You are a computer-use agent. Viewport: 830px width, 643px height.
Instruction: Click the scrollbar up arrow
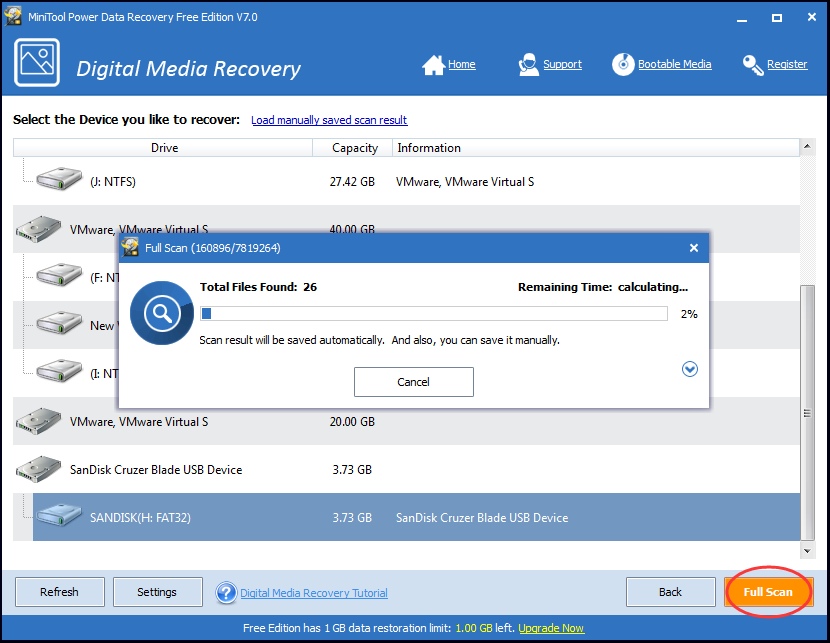807,146
